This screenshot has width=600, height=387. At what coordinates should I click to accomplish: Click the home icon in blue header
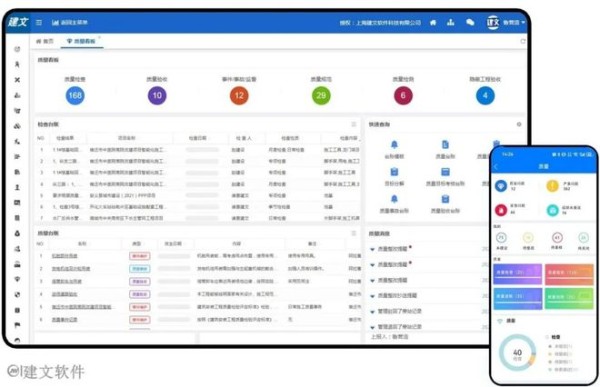(433, 23)
